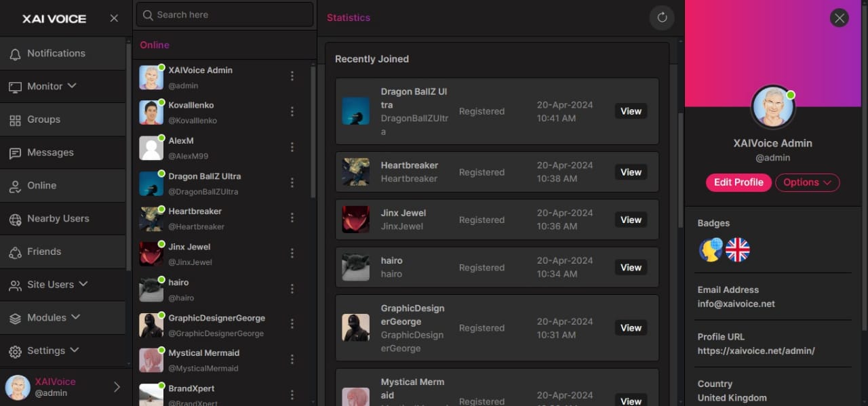Viewport: 868px width, 406px height.
Task: Click the Groups grid icon
Action: click(15, 120)
